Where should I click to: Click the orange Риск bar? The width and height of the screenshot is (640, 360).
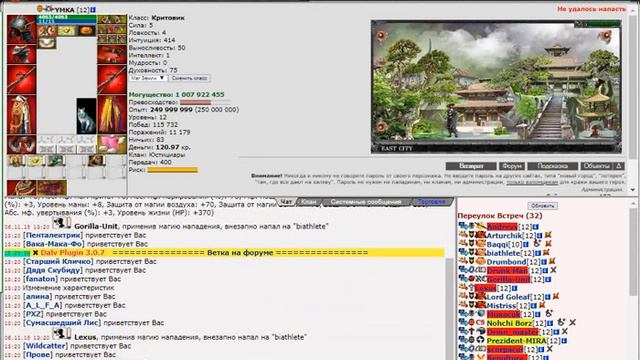coord(173,170)
